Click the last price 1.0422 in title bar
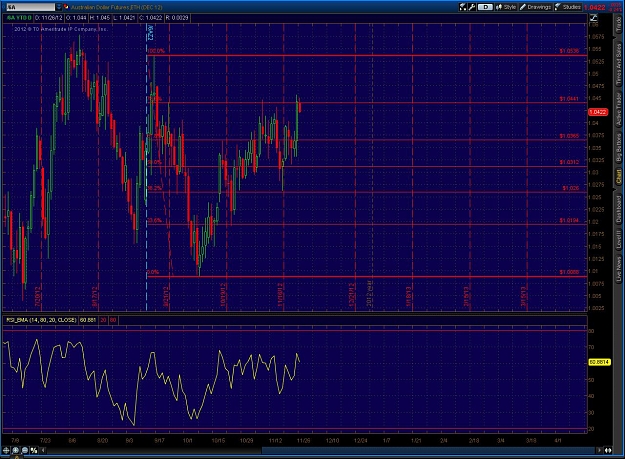625x459 pixels. (594, 7)
